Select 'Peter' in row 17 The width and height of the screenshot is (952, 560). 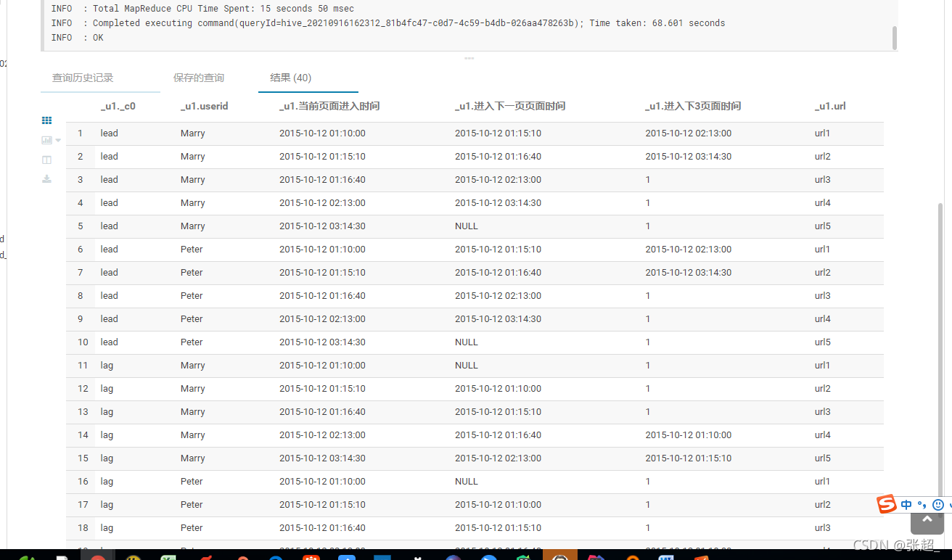point(192,505)
